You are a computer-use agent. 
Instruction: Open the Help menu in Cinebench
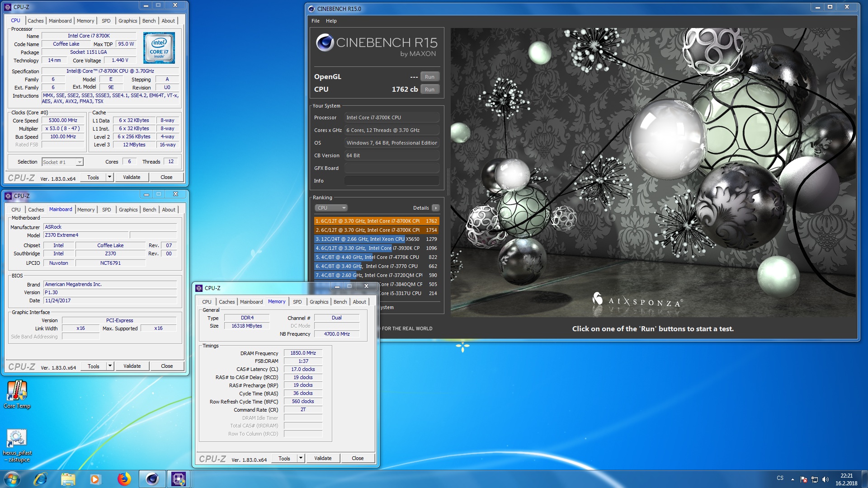(x=331, y=21)
